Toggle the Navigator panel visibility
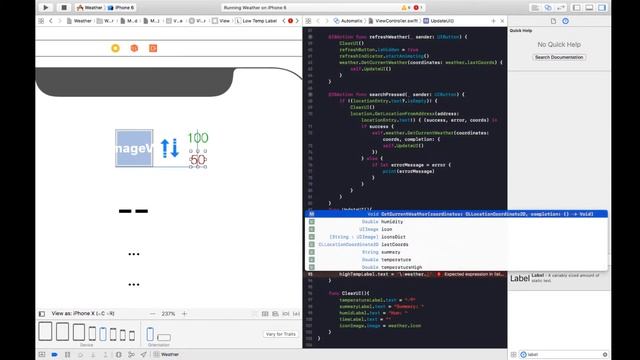 [x=576, y=8]
